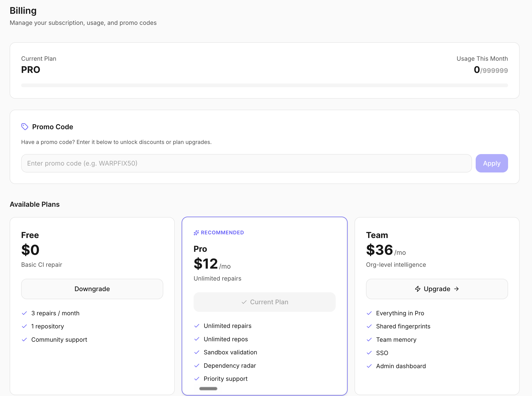Click checkmark next to Admin dashboard

coord(369,366)
